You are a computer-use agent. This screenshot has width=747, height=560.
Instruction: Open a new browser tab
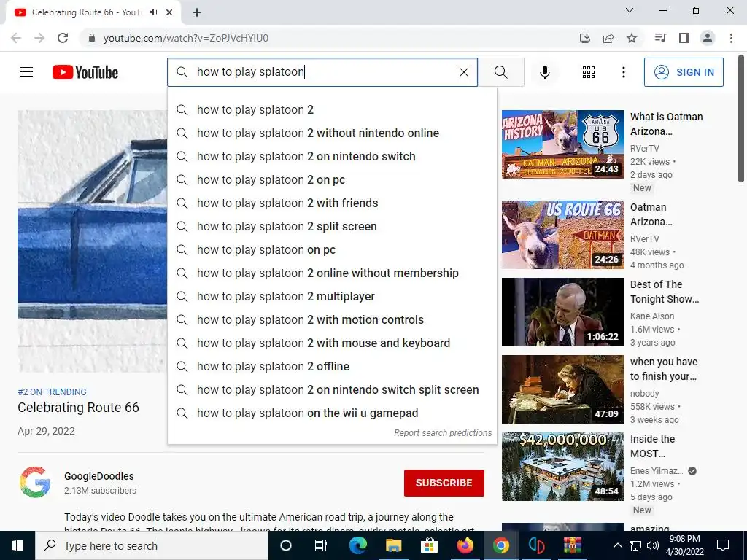tap(197, 12)
